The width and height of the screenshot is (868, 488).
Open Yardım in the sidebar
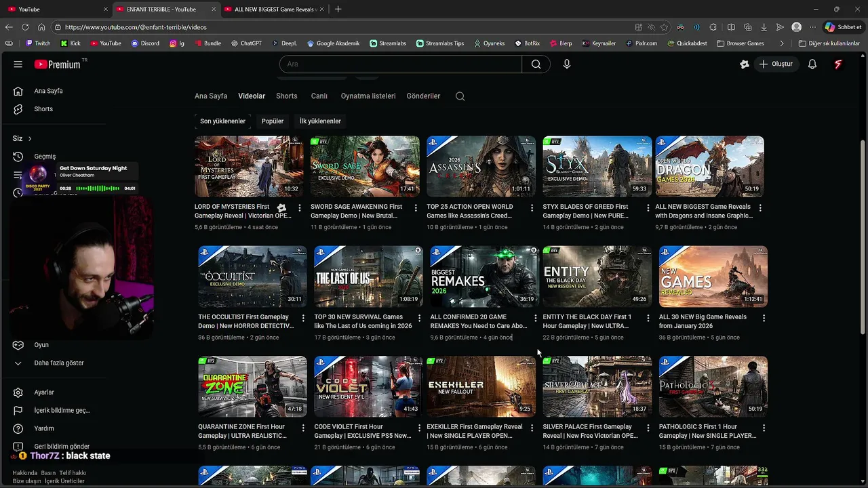[44, 428]
